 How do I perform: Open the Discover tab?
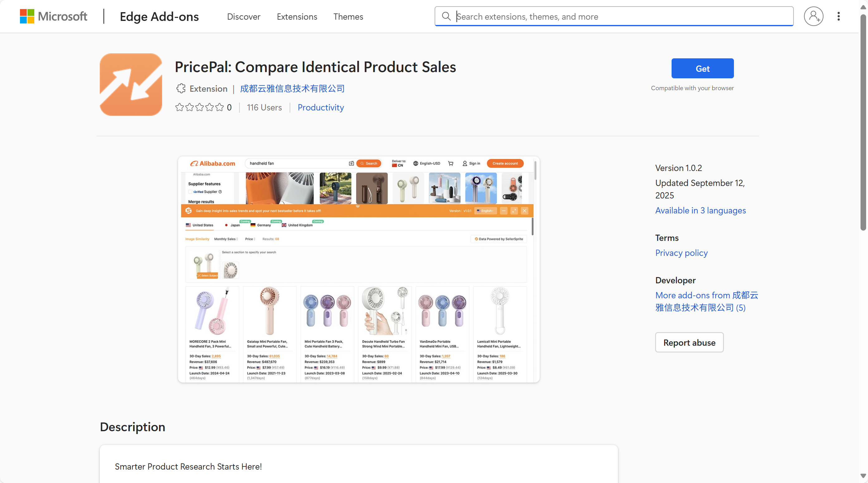243,17
